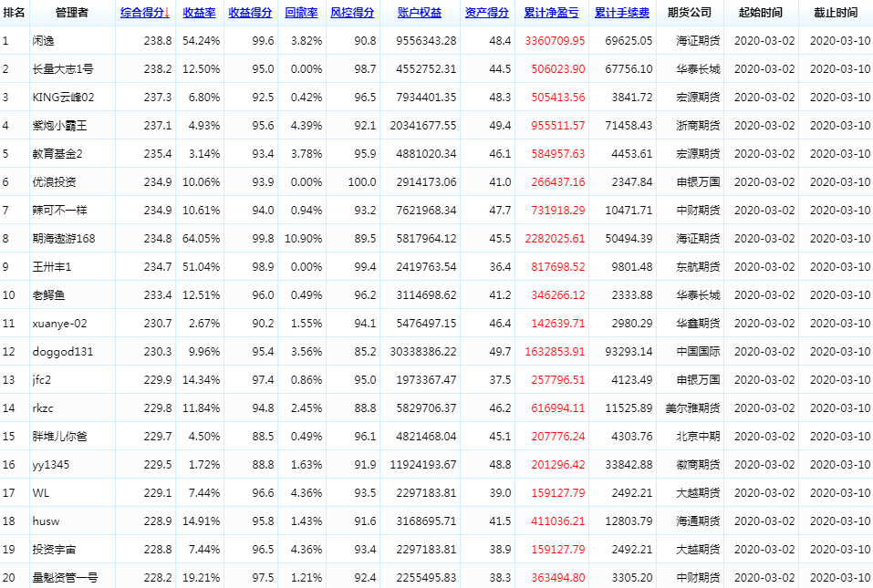Click the 排名 column header

pos(14,13)
